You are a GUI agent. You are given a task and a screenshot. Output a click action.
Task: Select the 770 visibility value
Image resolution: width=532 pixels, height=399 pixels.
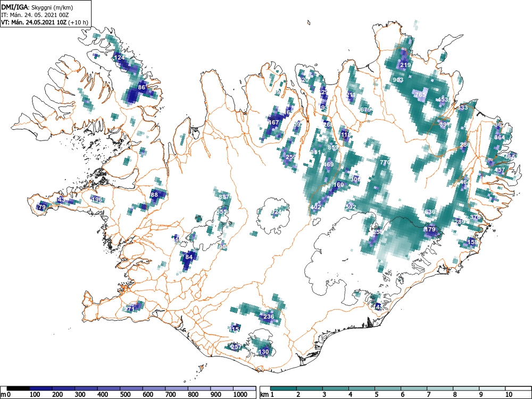tap(385, 162)
